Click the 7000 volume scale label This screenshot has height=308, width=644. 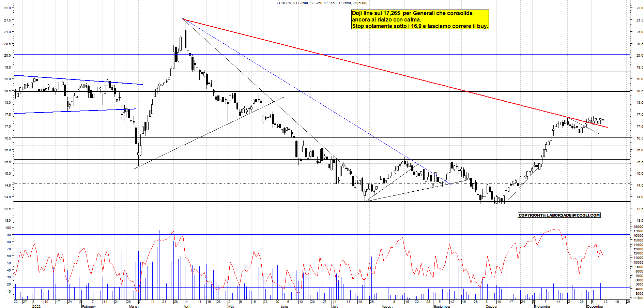point(639,276)
